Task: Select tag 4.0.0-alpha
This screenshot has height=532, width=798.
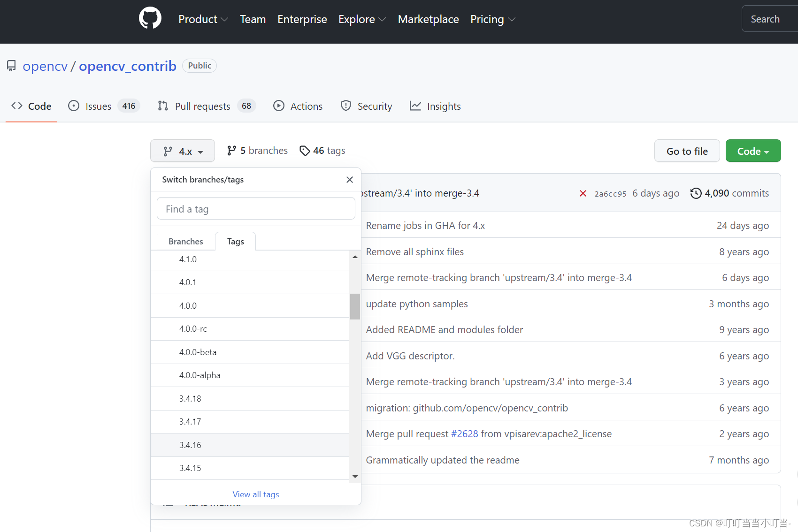Action: point(250,375)
